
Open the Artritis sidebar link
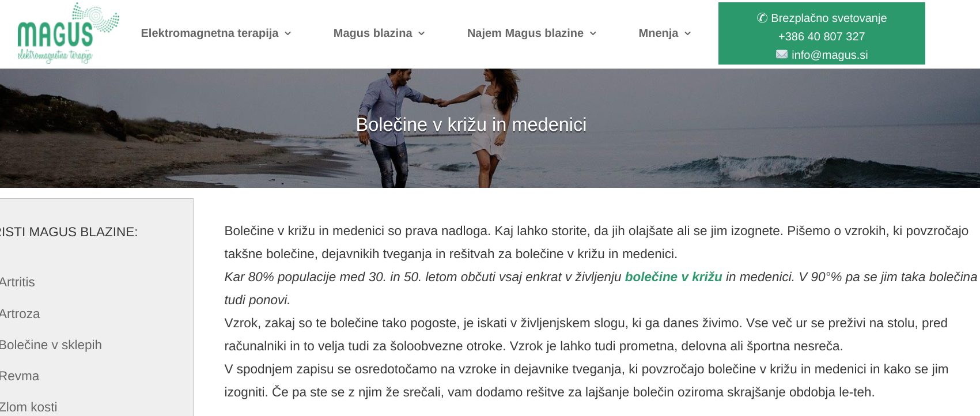pos(17,282)
